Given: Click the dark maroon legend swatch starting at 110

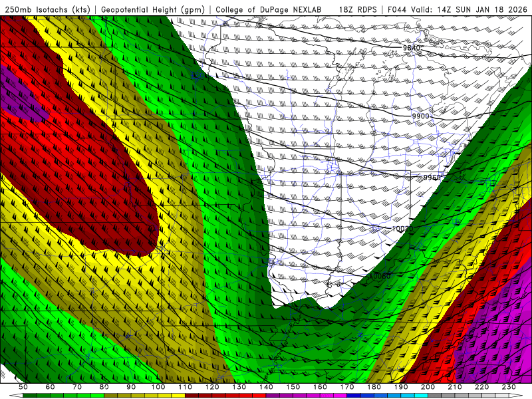Looking at the screenshot, I should [x=192, y=396].
